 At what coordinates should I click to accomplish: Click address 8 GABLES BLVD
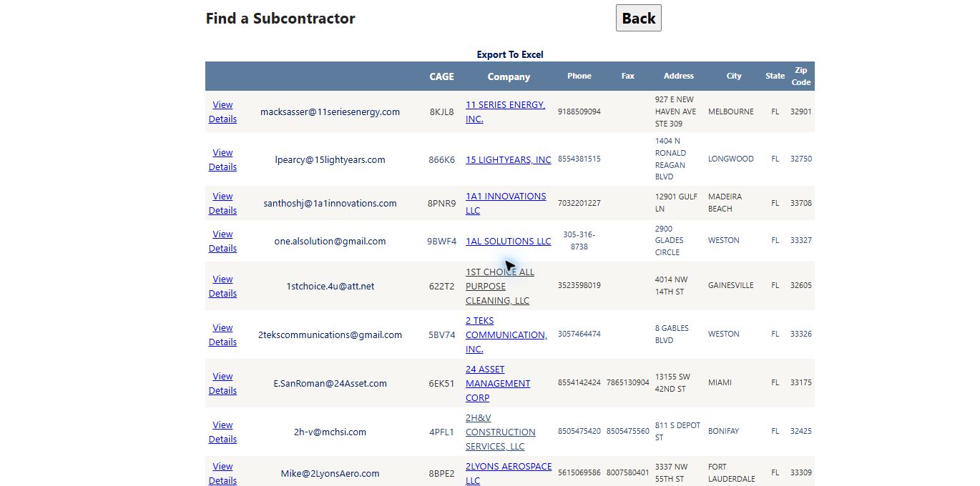(672, 334)
